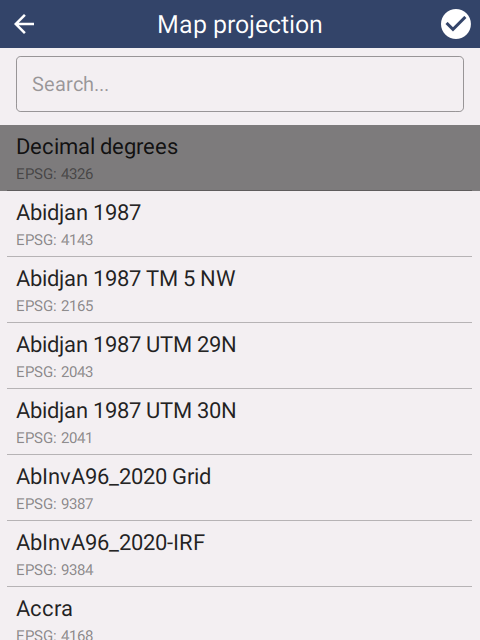Click the EPSG: 2165 subtitle

click(55, 306)
